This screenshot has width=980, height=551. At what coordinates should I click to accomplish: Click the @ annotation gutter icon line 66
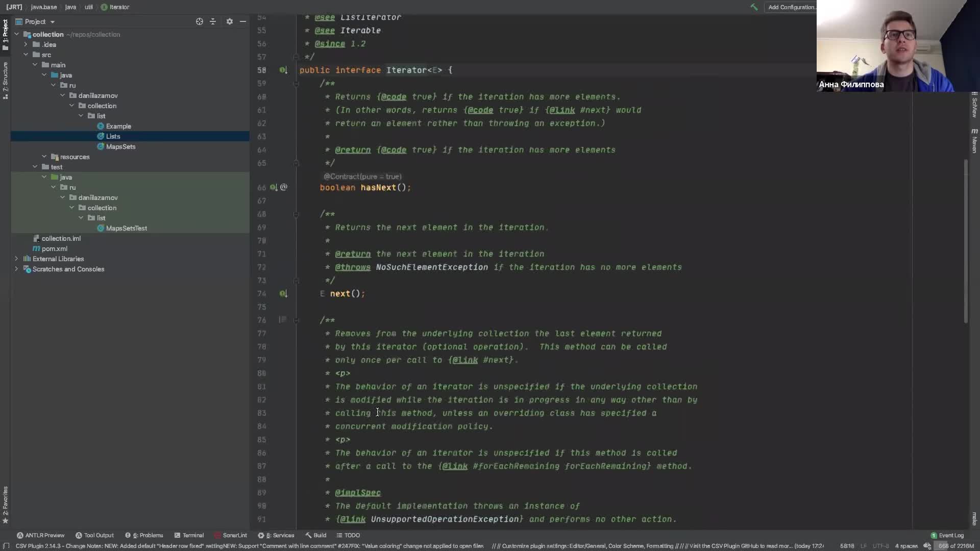(284, 187)
